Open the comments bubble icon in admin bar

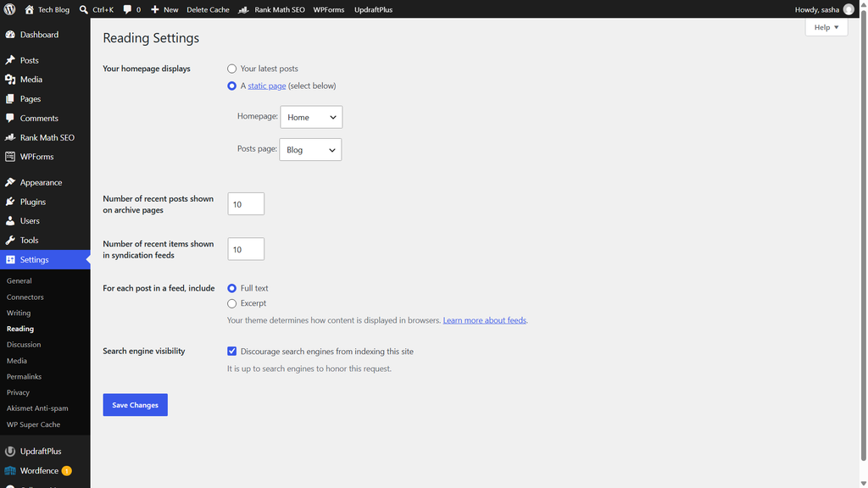coord(127,9)
